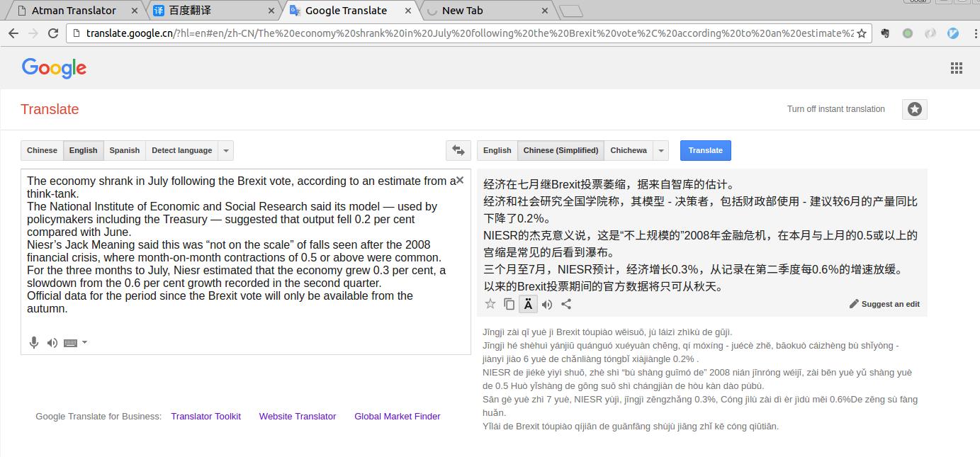Select the Google Translate browser tab
The width and height of the screenshot is (980, 457).
[346, 11]
